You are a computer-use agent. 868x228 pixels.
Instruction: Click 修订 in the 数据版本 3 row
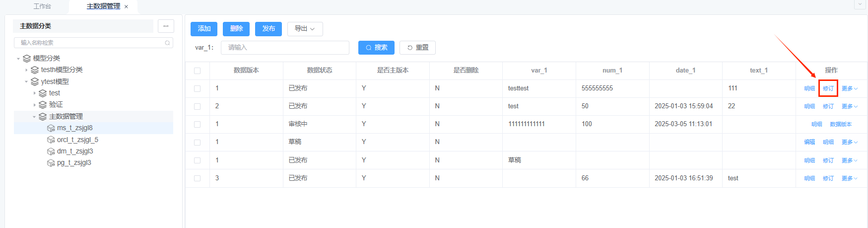click(x=828, y=178)
